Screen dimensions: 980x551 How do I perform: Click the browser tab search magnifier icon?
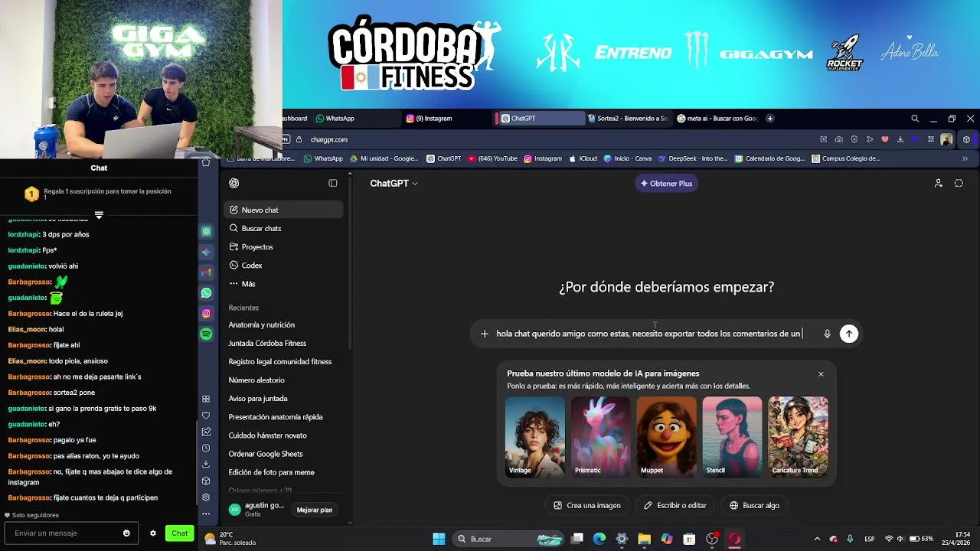coord(915,119)
